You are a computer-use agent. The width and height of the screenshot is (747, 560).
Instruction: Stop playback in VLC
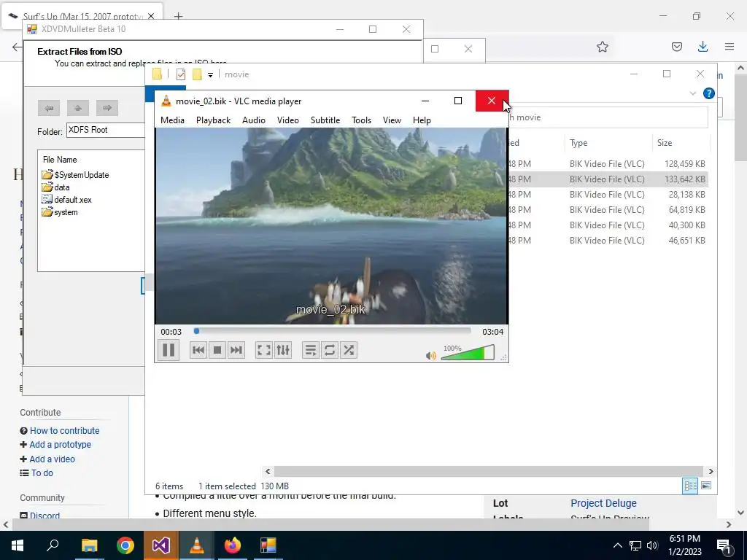click(217, 350)
